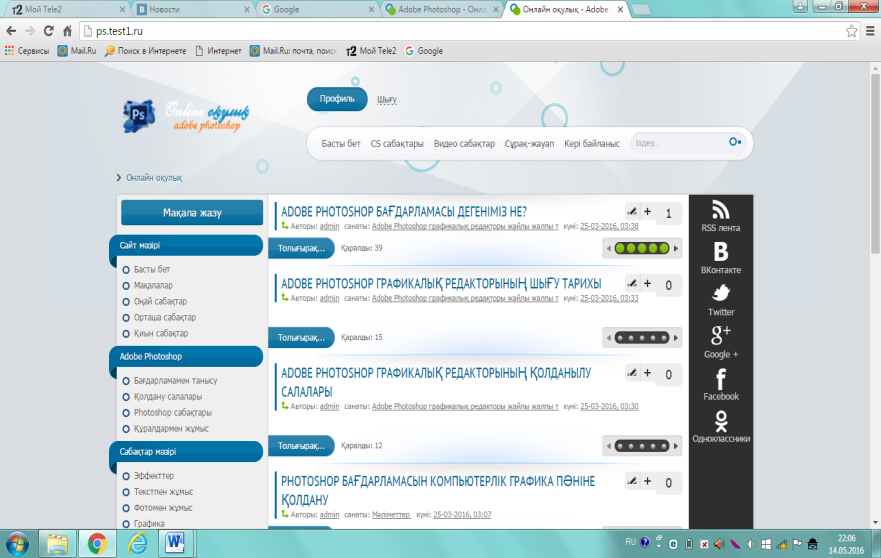Select Бағдарламамен танысу in the sidebar
Viewport: 881px width, 558px height.
[175, 380]
